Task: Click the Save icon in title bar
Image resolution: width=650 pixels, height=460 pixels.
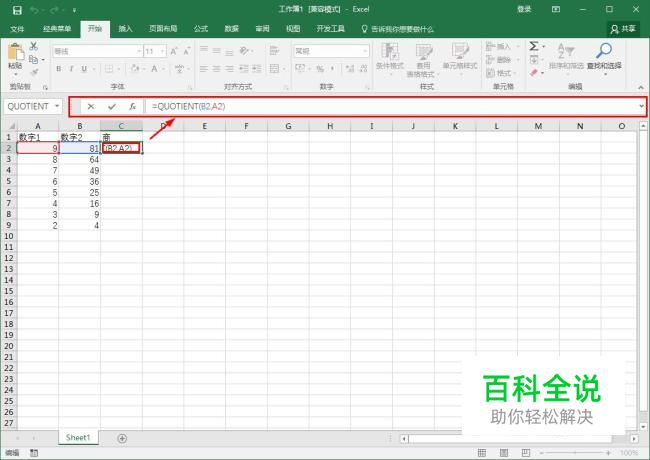Action: [x=17, y=10]
